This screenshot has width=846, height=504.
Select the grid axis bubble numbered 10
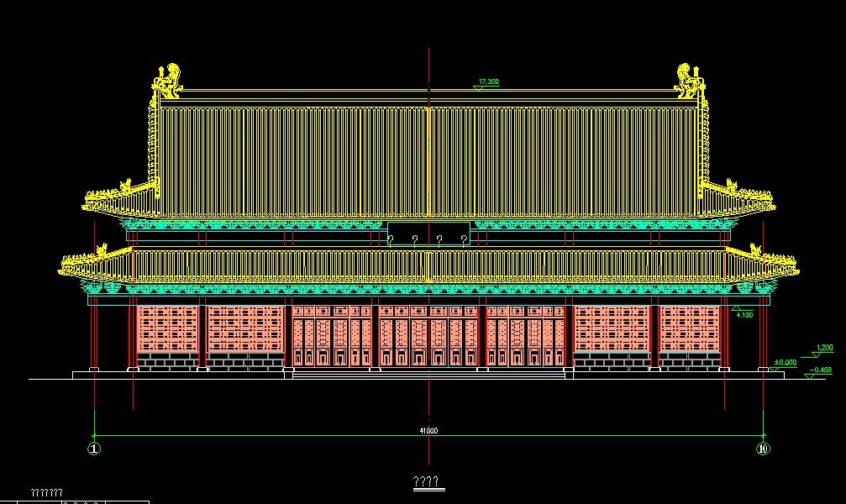(763, 448)
